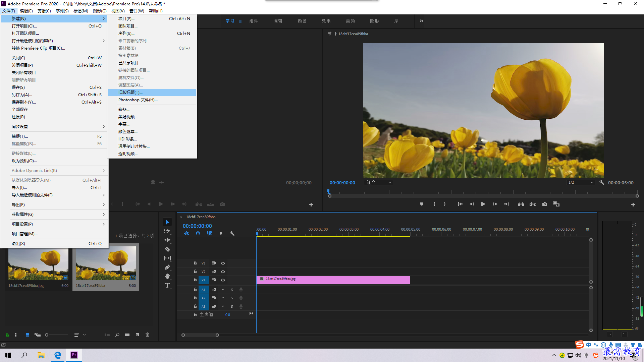Go to In point in Program monitor
The width and height of the screenshot is (644, 362).
point(460,204)
